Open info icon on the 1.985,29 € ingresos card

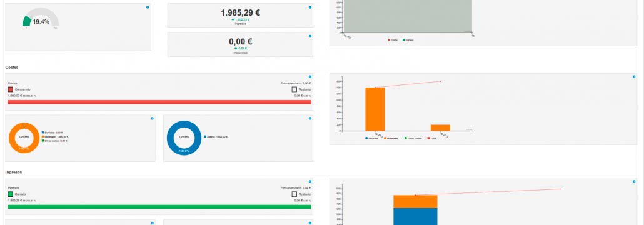[309, 7]
